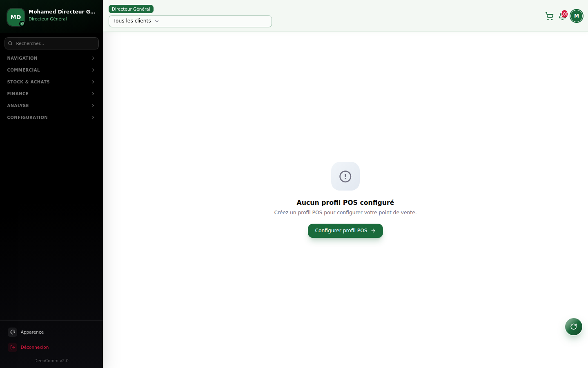Expand the ANALYSE section
Image resolution: width=588 pixels, height=368 pixels.
pos(51,105)
